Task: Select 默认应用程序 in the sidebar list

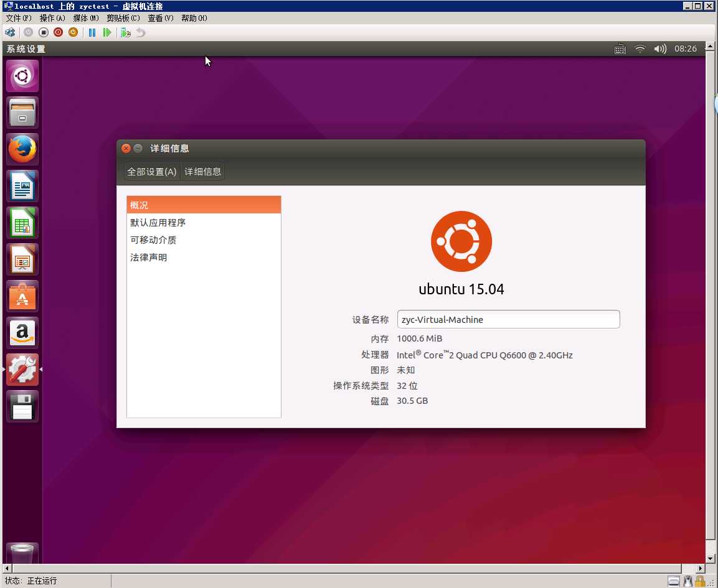Action: pos(204,222)
